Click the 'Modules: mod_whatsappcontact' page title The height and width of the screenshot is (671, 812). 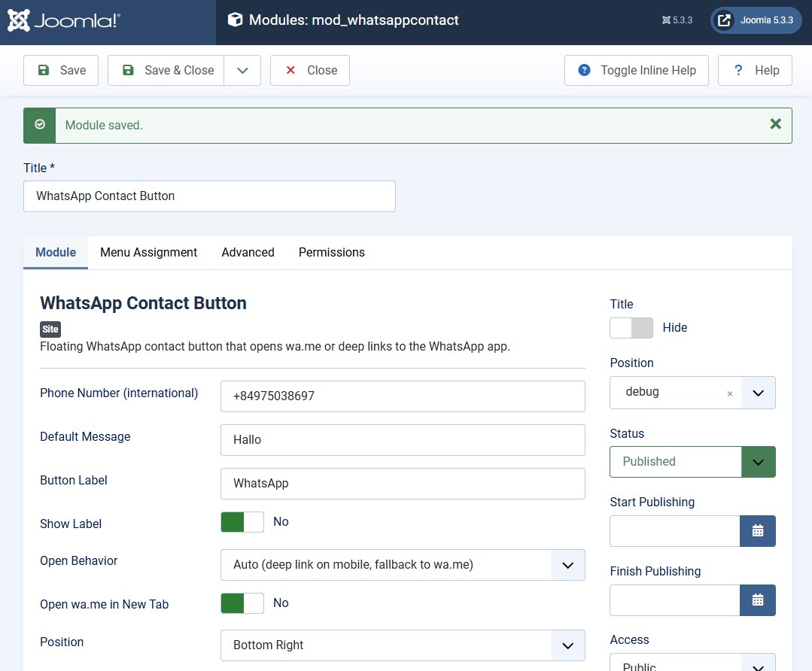354,20
